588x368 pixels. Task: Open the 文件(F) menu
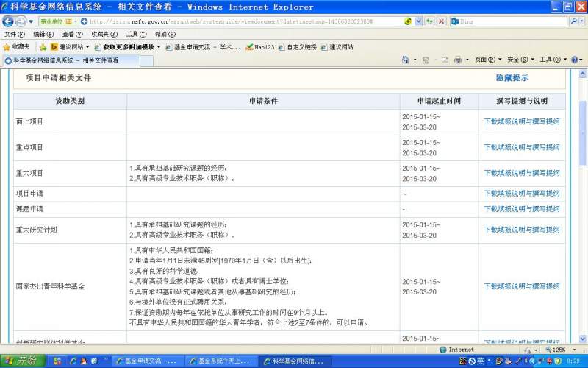pos(15,34)
